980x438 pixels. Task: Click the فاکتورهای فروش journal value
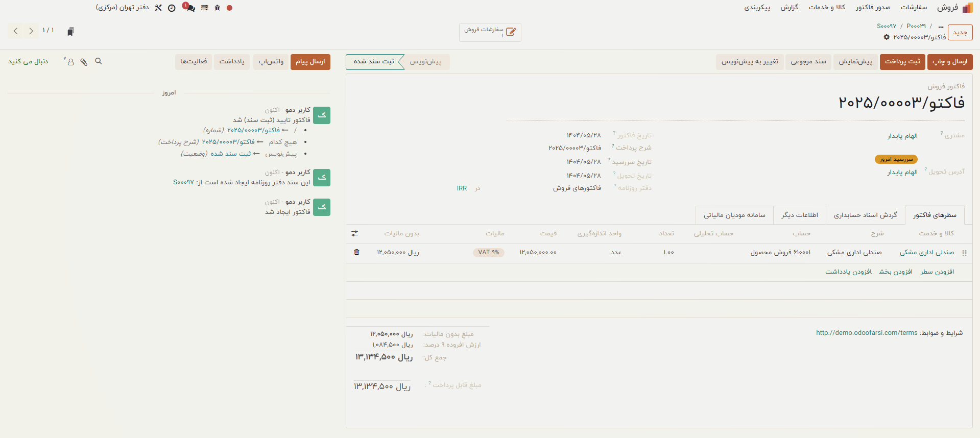pos(577,188)
